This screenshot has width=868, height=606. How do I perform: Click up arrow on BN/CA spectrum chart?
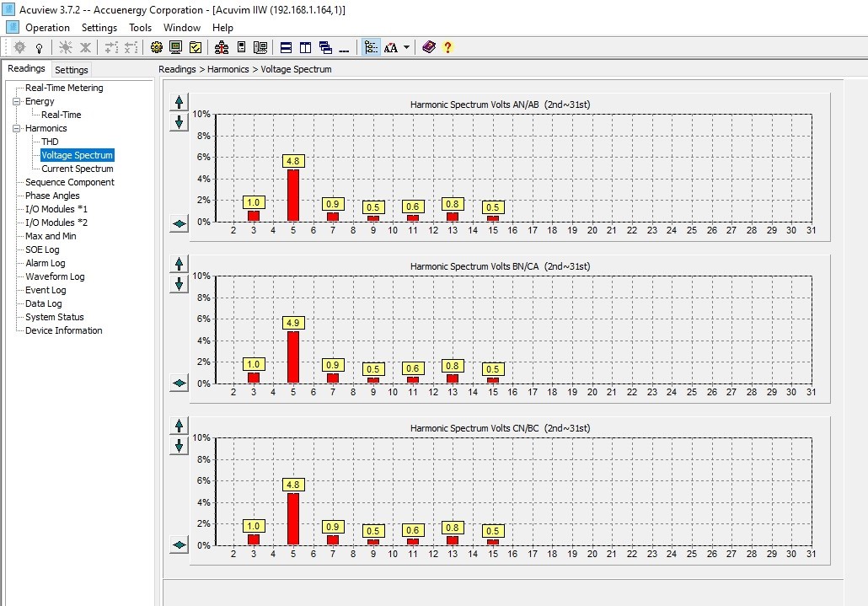pos(179,264)
